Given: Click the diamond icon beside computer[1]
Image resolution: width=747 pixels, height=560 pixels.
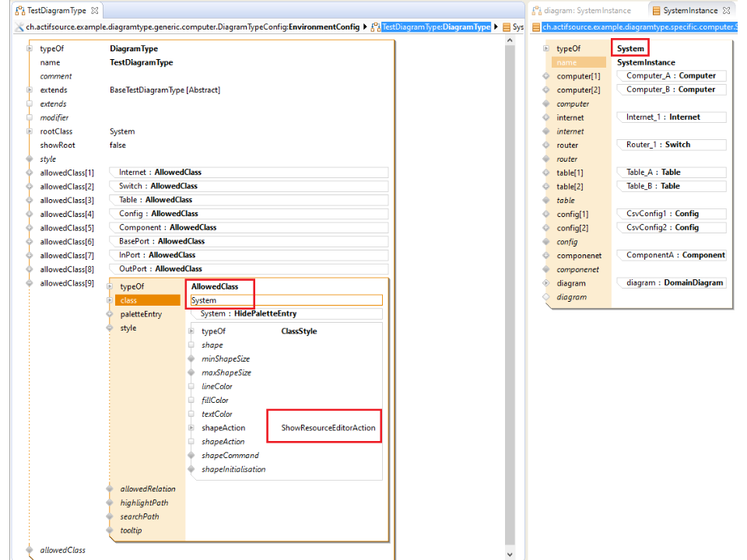Looking at the screenshot, I should point(546,76).
